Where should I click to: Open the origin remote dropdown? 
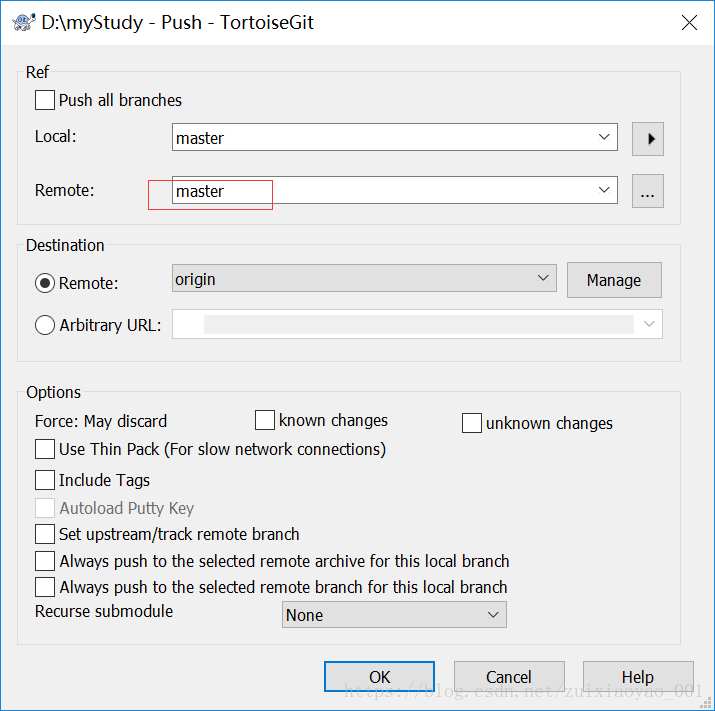[x=364, y=278]
